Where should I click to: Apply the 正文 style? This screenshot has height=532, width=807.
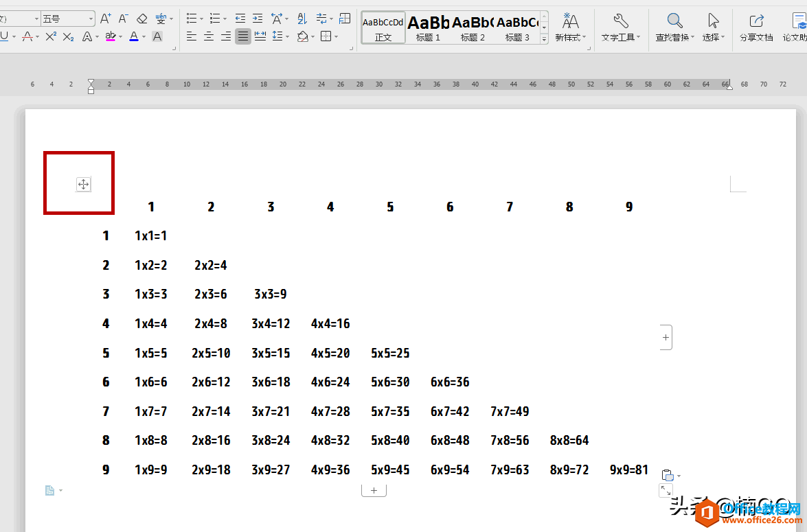pyautogui.click(x=383, y=27)
